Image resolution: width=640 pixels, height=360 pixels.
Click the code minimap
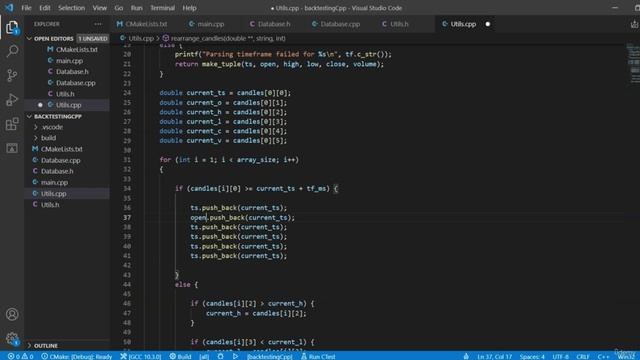[x=633, y=65]
